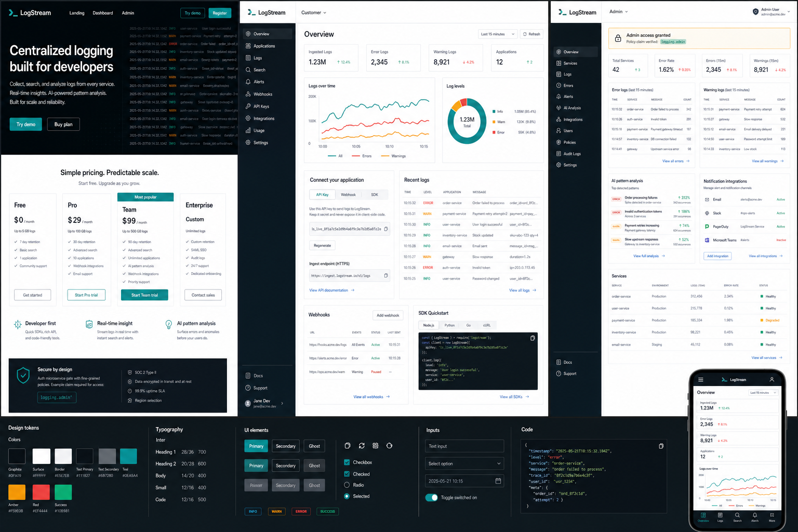Expand the Admin dropdown in Admin header
798x532 pixels.
[619, 11]
